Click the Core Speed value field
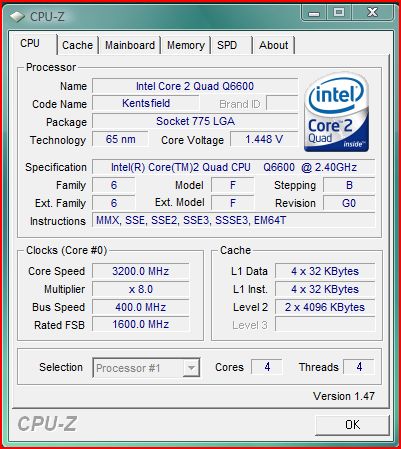This screenshot has width=401, height=449. tap(141, 271)
